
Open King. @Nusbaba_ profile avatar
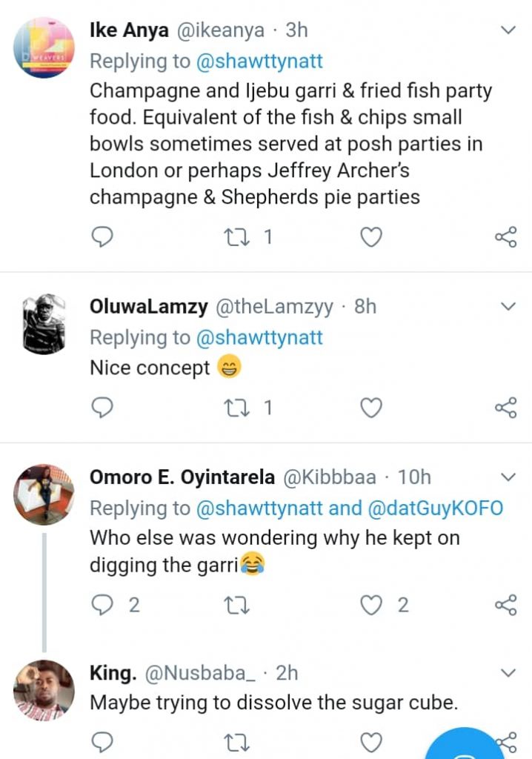point(44,690)
